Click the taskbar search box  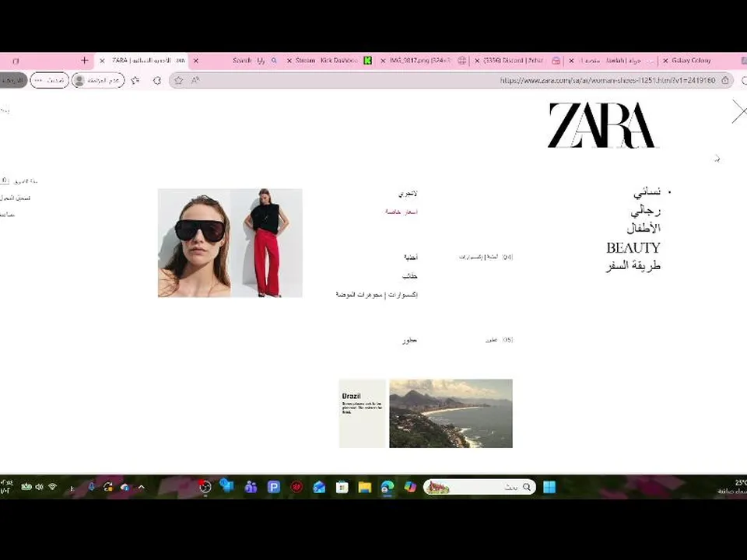[x=479, y=487]
